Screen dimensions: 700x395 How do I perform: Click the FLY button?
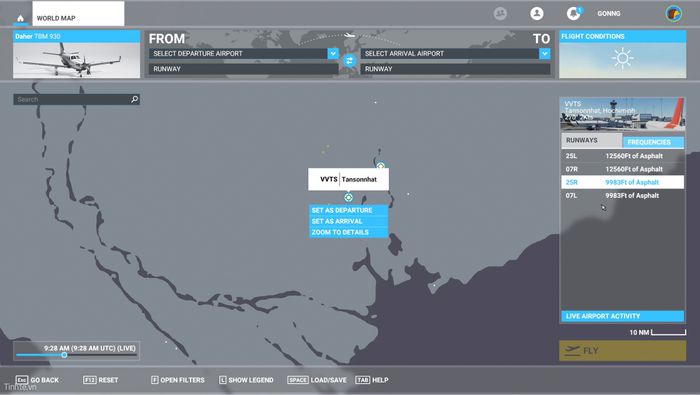pyautogui.click(x=622, y=351)
